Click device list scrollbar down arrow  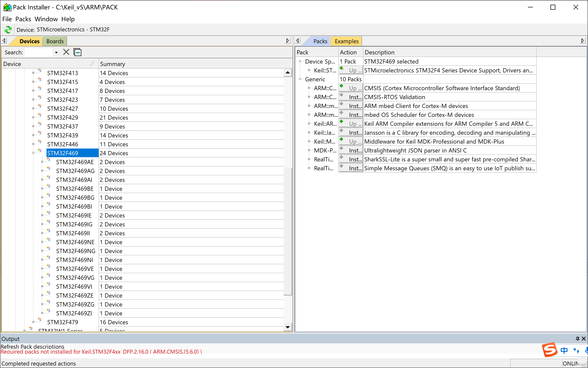288,327
